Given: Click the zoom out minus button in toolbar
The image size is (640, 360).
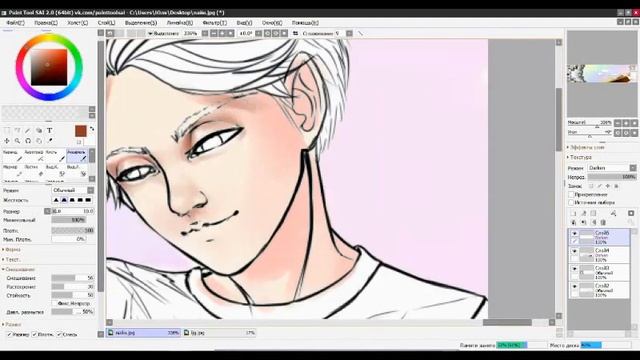Looking at the screenshot, I should pyautogui.click(x=213, y=33).
